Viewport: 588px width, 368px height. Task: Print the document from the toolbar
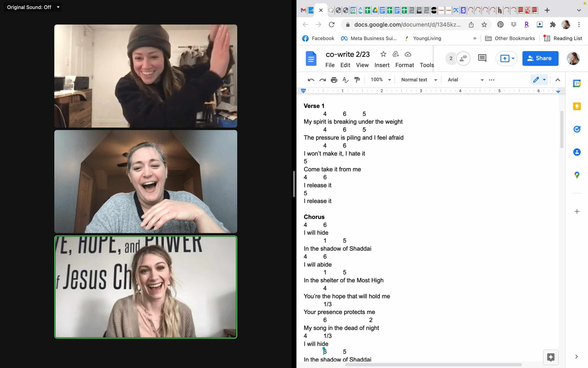tap(334, 80)
